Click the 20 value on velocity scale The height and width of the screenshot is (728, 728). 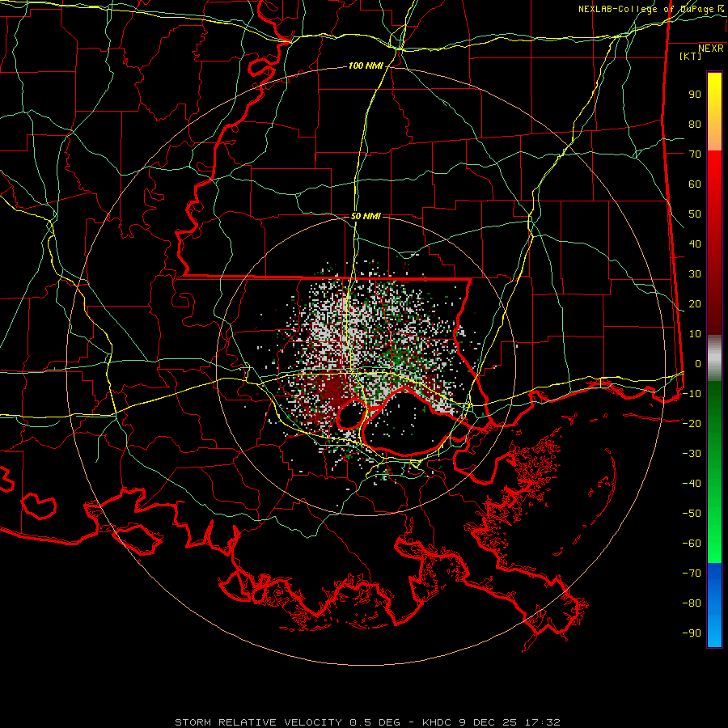pos(695,304)
